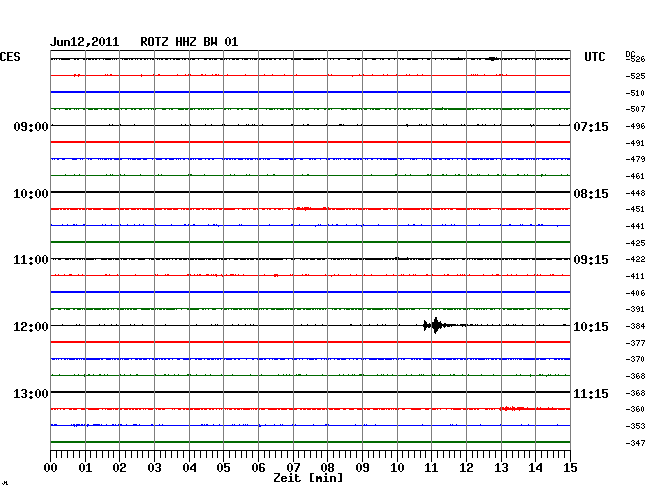Screen dimensions: 650x494
Task: Click minute tick label 10
Action: coord(397,467)
